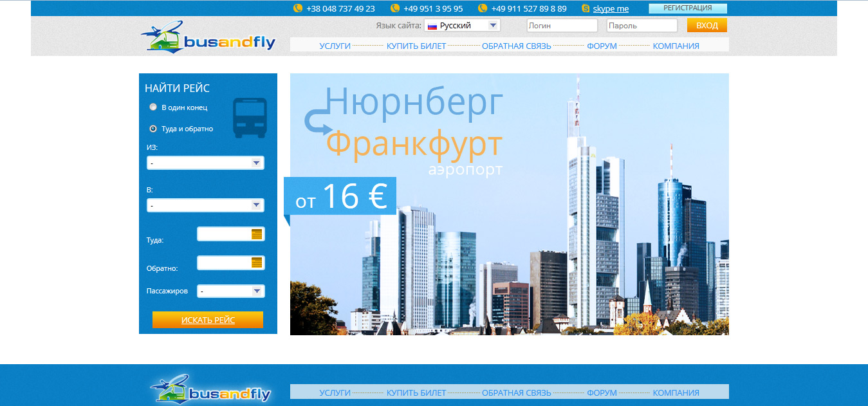The width and height of the screenshot is (868, 406).
Task: Click the ВХОД login button
Action: point(707,25)
